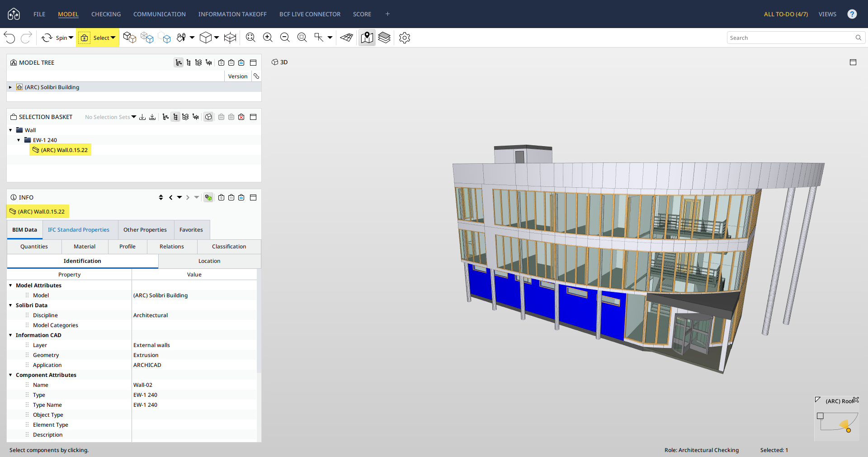The width and height of the screenshot is (868, 457).
Task: Click the dimension measuring tool icon
Action: tap(319, 38)
